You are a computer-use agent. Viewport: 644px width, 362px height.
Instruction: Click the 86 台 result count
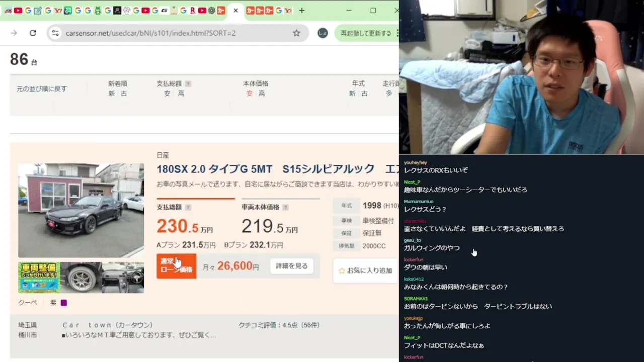point(24,59)
